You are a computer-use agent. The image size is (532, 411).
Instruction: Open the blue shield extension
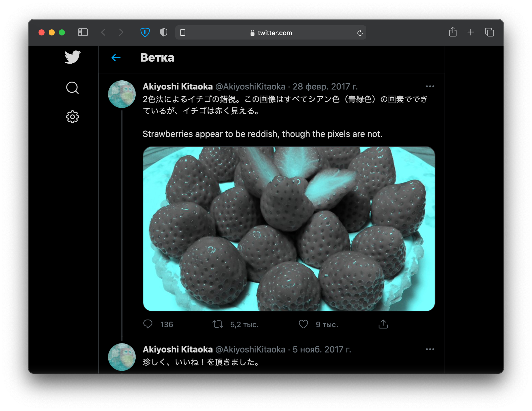point(145,32)
